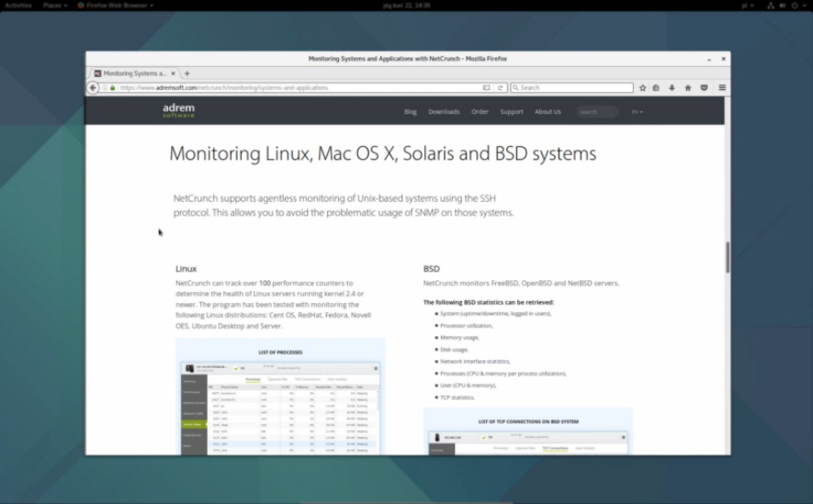Image resolution: width=813 pixels, height=504 pixels.
Task: Minimize the Firefox window
Action: (x=709, y=59)
